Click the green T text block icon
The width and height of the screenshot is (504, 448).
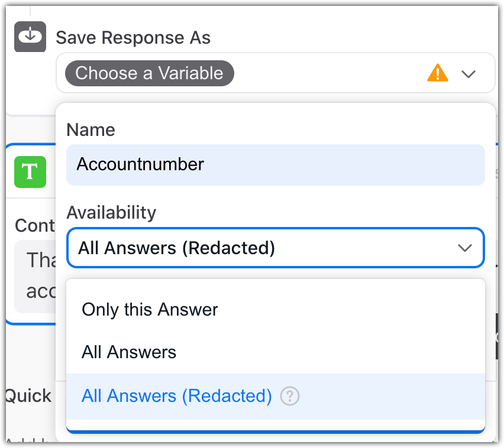click(x=30, y=173)
